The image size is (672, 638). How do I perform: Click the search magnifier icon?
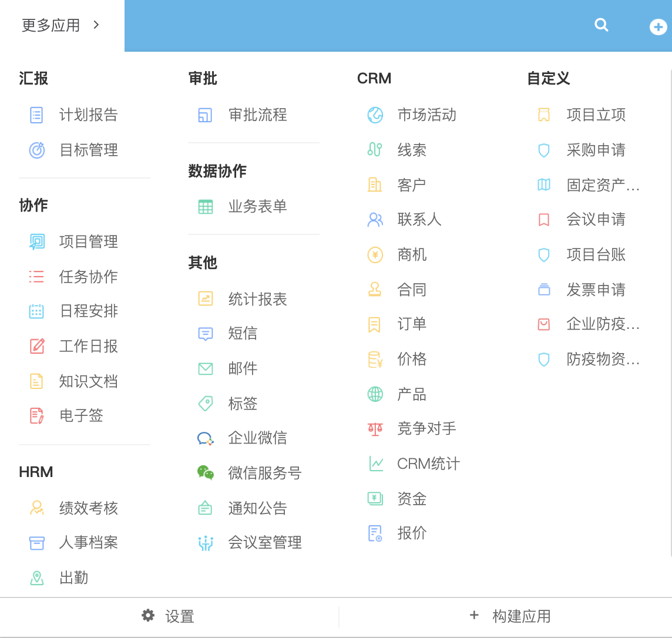602,25
